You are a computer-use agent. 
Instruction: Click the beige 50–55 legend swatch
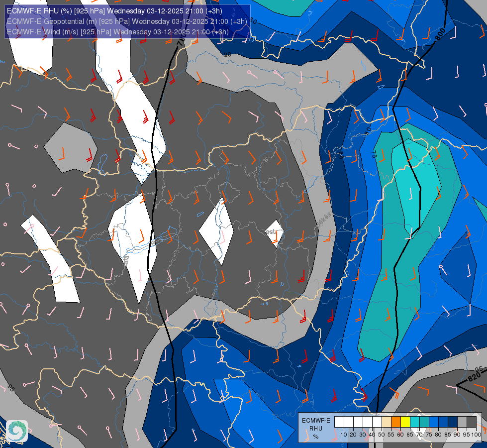387,422
